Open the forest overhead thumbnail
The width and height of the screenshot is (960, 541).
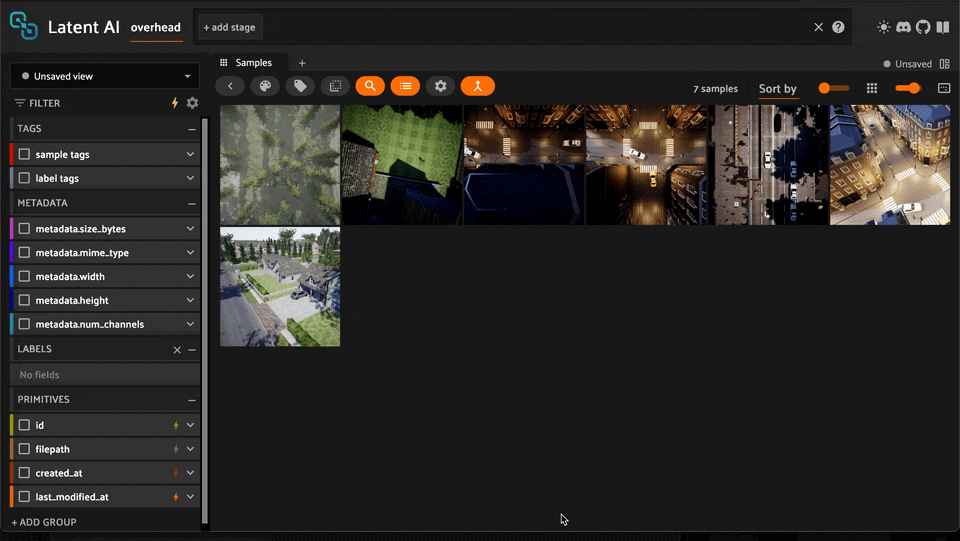pos(280,165)
